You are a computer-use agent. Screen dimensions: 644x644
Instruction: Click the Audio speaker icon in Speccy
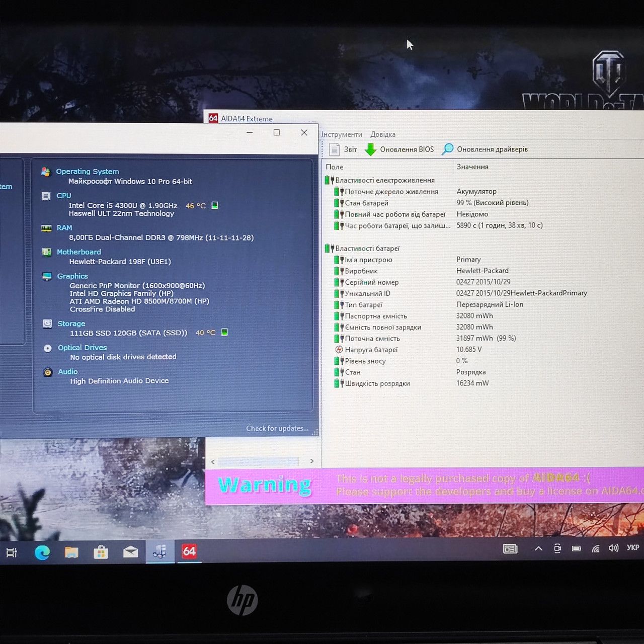(48, 372)
